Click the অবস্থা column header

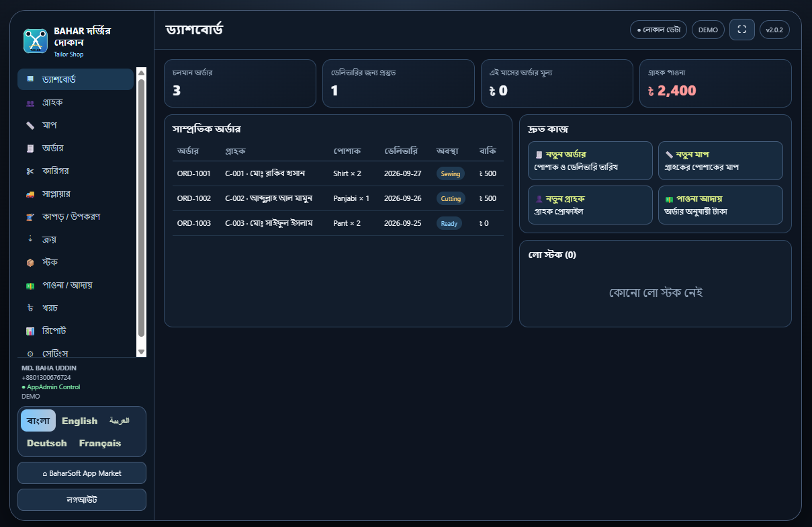click(447, 151)
